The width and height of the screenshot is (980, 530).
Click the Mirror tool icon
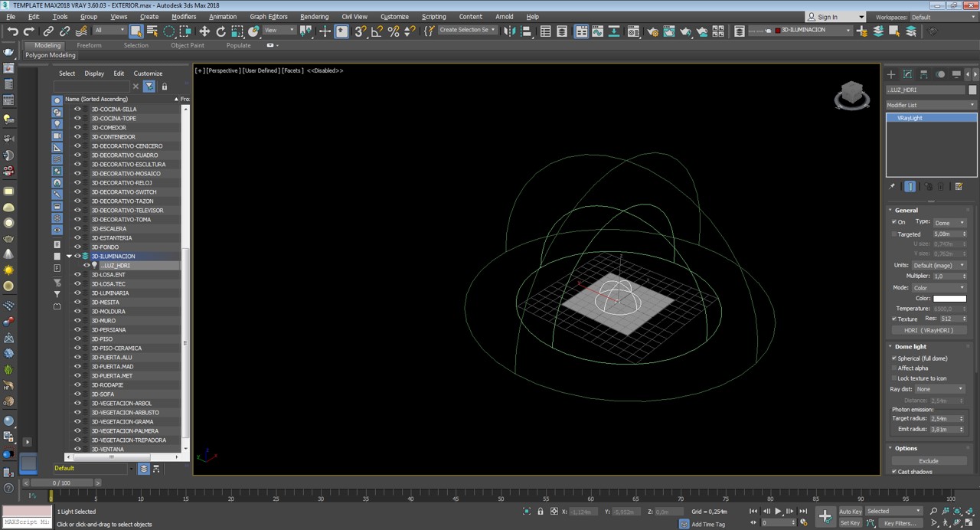point(511,31)
